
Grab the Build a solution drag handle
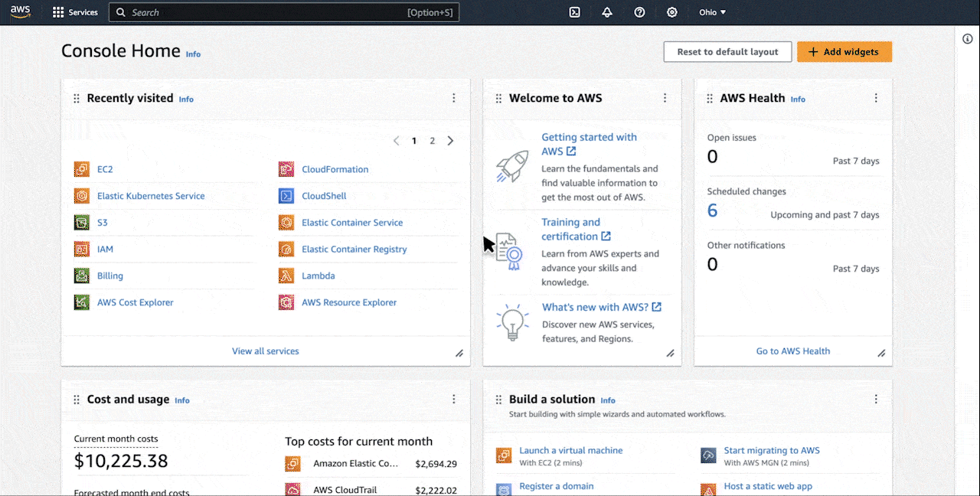click(x=498, y=400)
